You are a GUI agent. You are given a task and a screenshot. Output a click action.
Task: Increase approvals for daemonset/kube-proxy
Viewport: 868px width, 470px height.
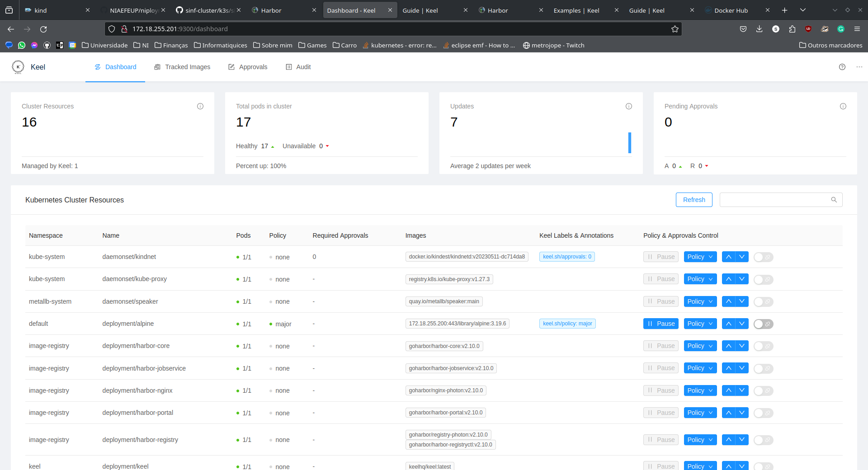point(728,279)
